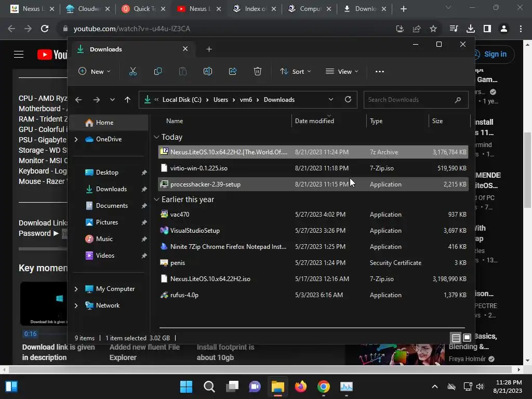Click the Rename icon in Explorer toolbar
Viewport: 532px width, 399px height.
(x=208, y=71)
